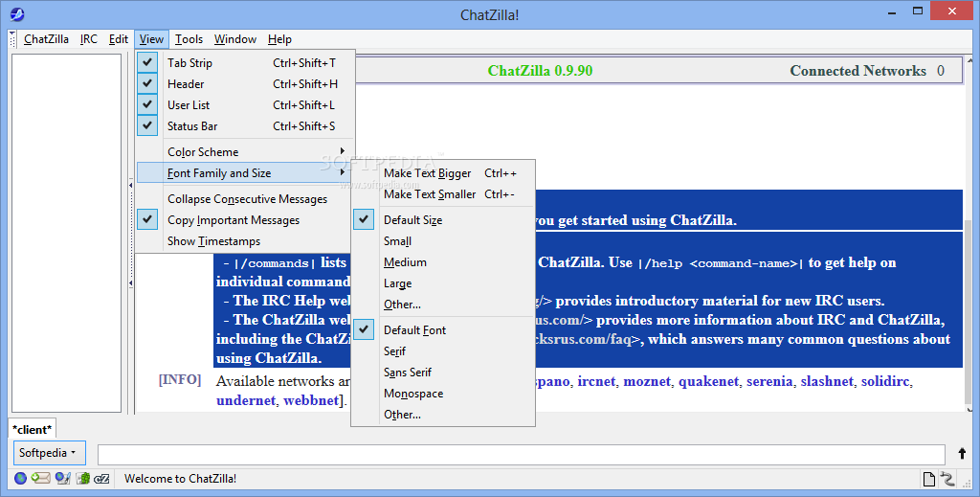Click the lower splitter grippy arrow
Viewport: 980px width, 497px height.
[130, 283]
